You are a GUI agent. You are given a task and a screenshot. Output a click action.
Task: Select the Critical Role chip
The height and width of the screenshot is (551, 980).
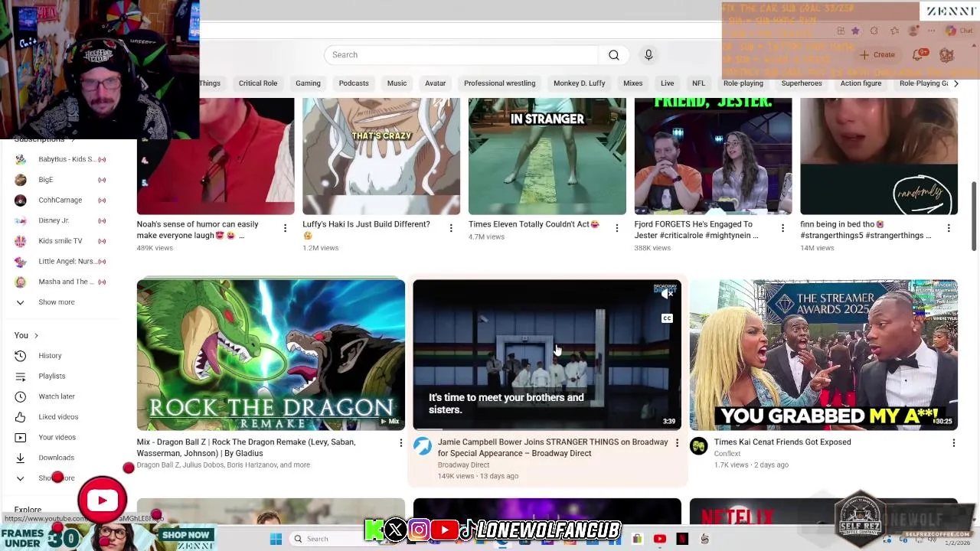pos(258,83)
